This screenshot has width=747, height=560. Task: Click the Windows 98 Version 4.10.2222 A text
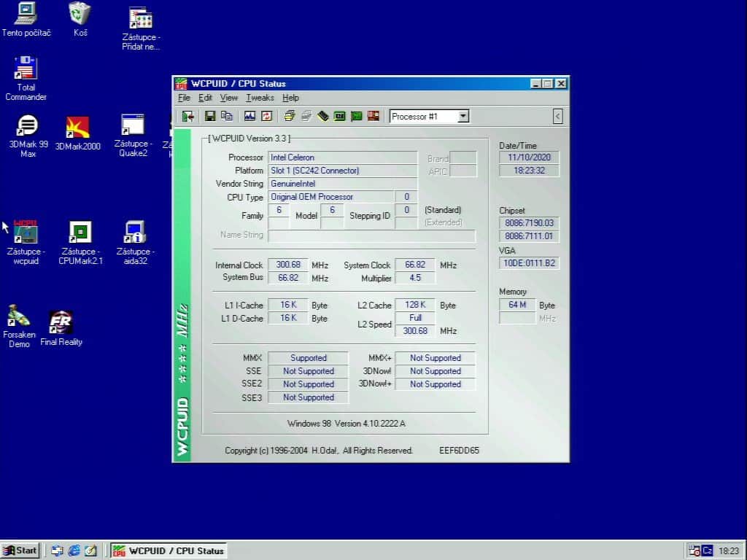[347, 424]
